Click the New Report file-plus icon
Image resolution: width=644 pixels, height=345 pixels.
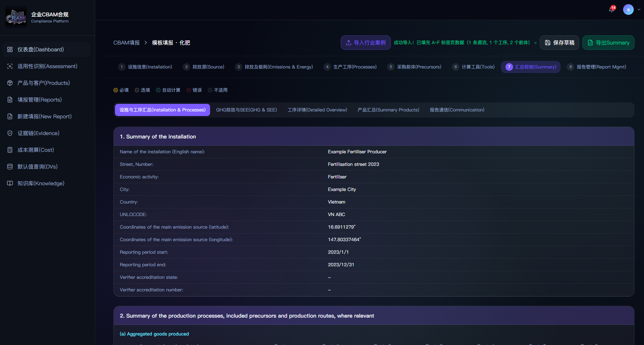(10, 116)
